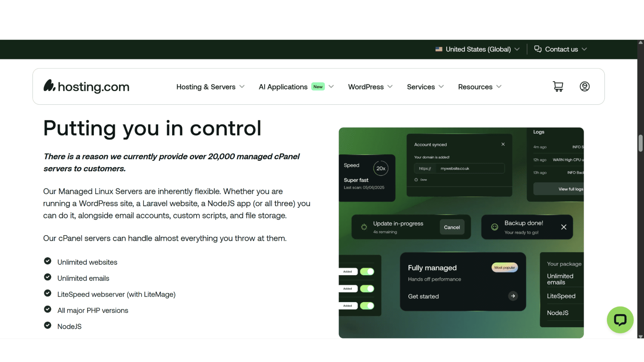Click the 'Unlimited websites' checkmark icon
Image resolution: width=644 pixels, height=362 pixels.
48,261
